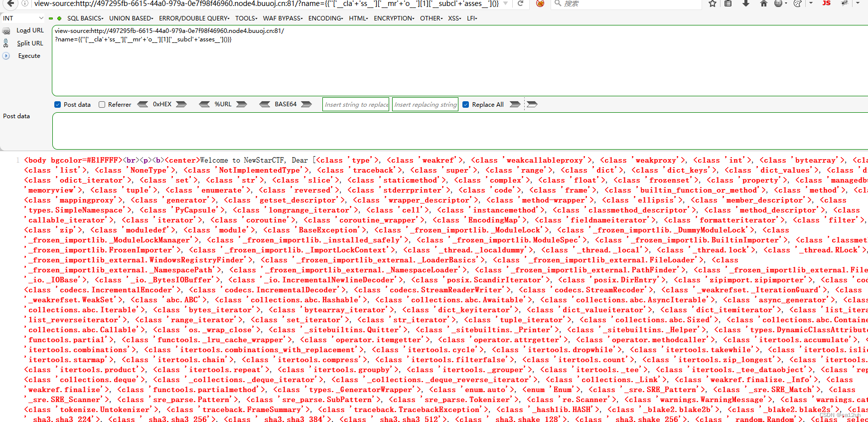This screenshot has height=422, width=868.
Task: Click the green plus HackBar icon
Action: point(59,18)
